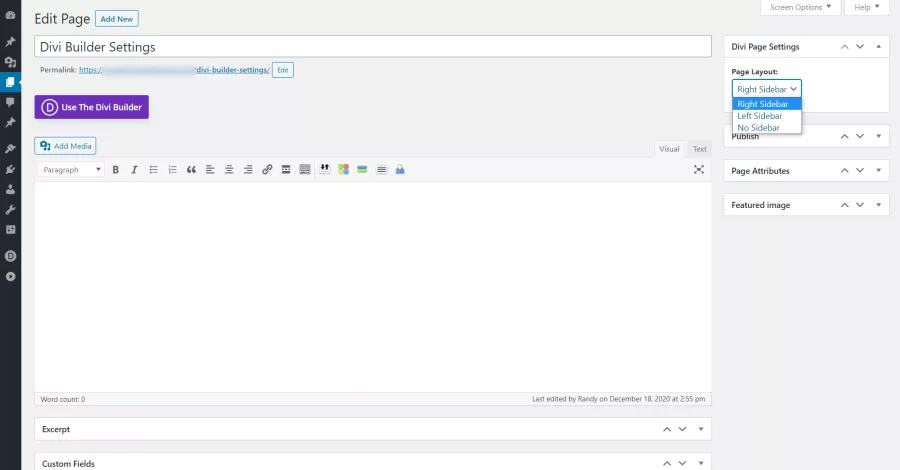Expand the Publish panel toggle
This screenshot has height=470, width=900.
tap(878, 136)
